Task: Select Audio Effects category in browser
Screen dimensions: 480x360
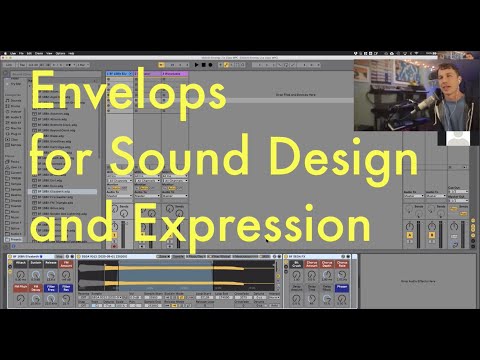Action: (14, 117)
